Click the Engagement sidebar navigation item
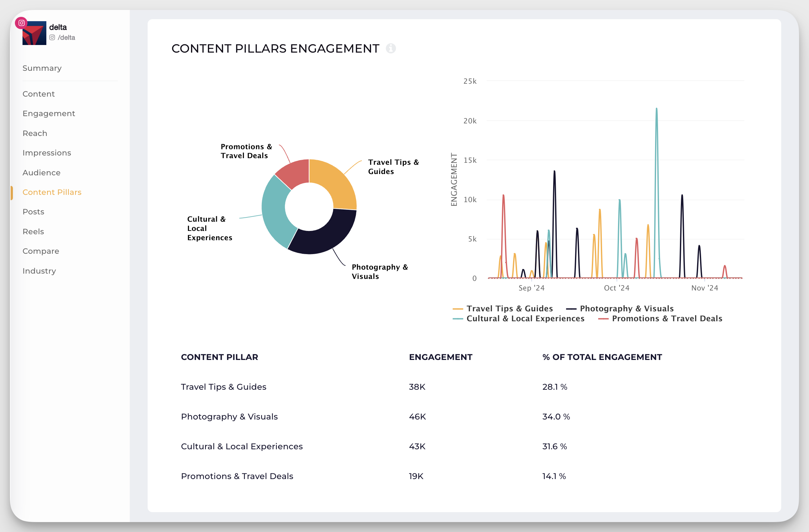The width and height of the screenshot is (809, 532). (x=49, y=113)
